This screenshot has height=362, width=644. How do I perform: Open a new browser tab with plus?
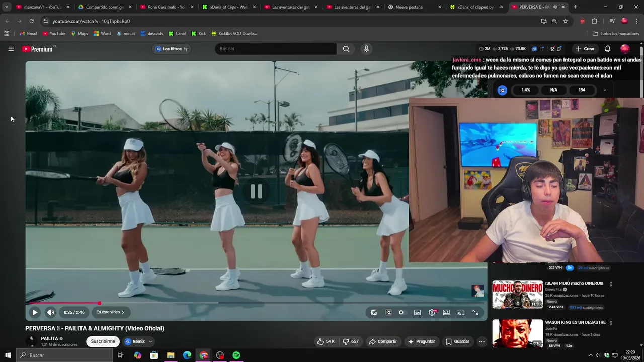tap(575, 7)
